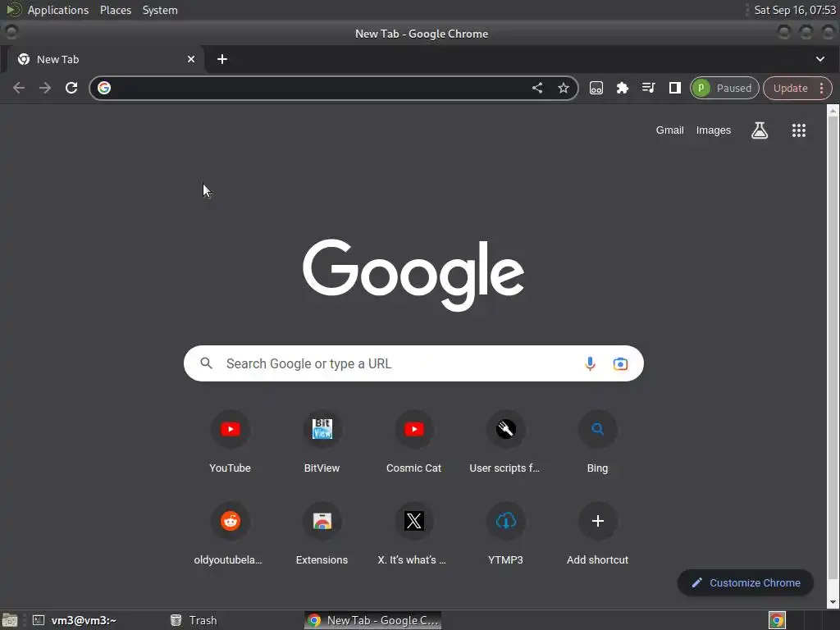Open the Paused profile button
840x630 pixels.
click(x=724, y=88)
